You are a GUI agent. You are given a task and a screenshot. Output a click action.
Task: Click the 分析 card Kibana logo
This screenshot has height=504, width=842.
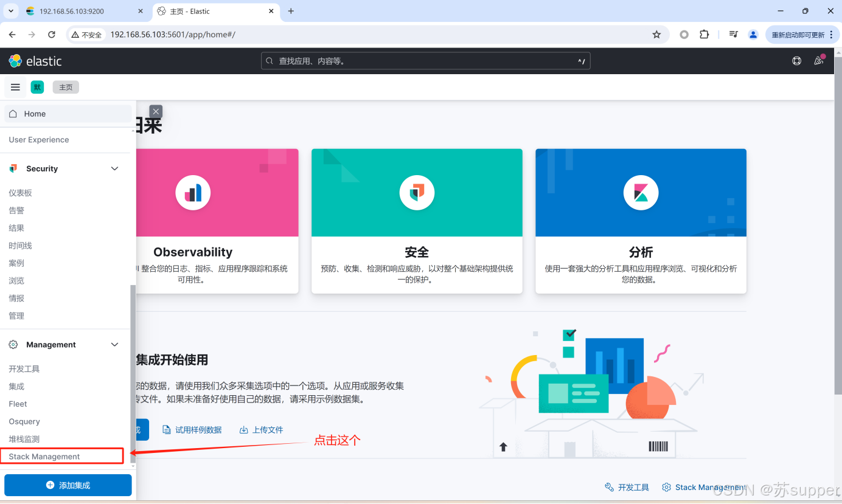click(641, 193)
